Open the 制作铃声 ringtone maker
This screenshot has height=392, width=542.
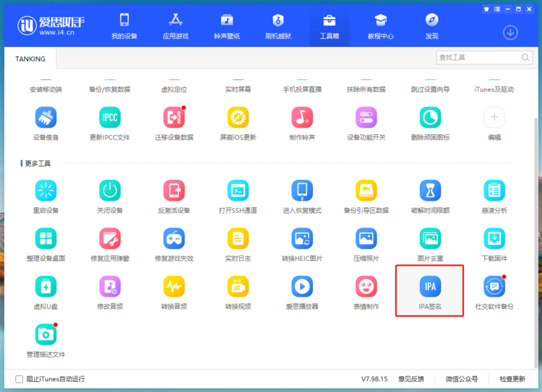(x=302, y=118)
